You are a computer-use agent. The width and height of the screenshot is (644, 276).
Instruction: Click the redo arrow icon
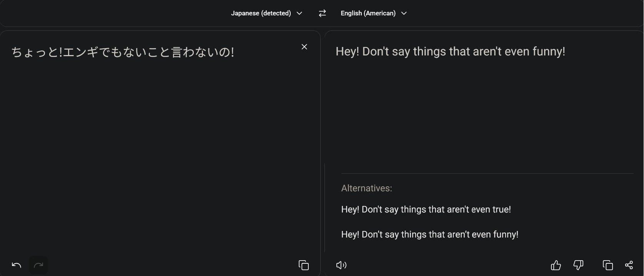coord(38,265)
